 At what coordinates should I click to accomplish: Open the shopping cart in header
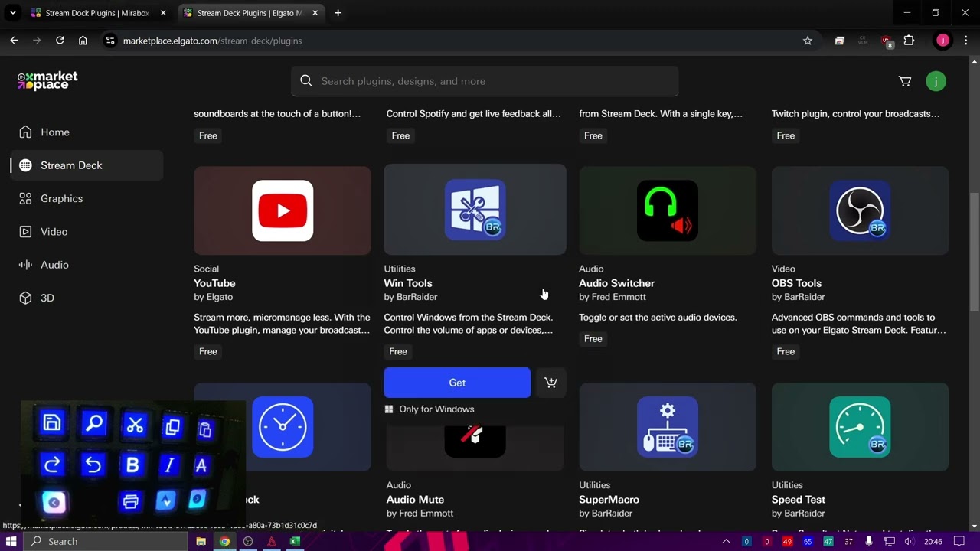click(x=905, y=81)
